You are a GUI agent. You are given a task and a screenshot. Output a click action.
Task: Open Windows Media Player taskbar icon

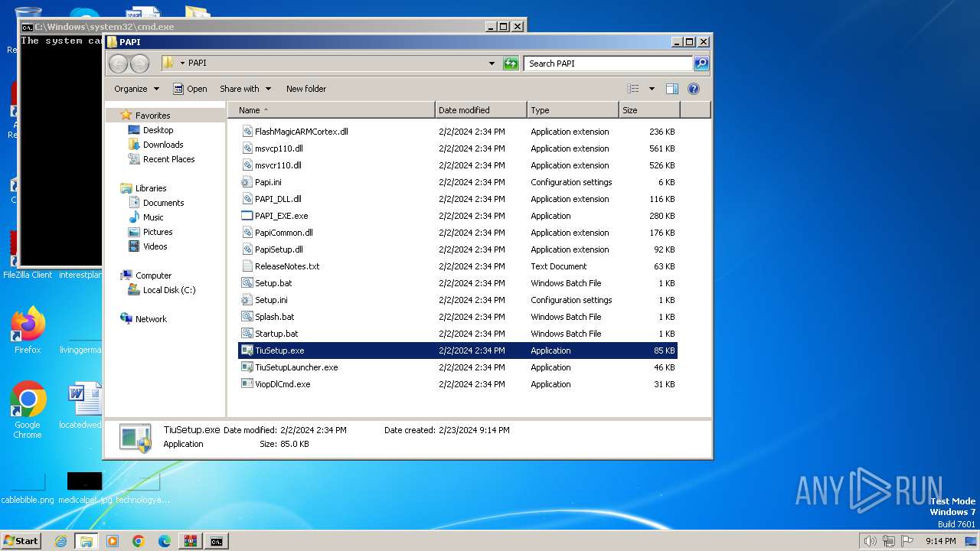click(x=113, y=541)
